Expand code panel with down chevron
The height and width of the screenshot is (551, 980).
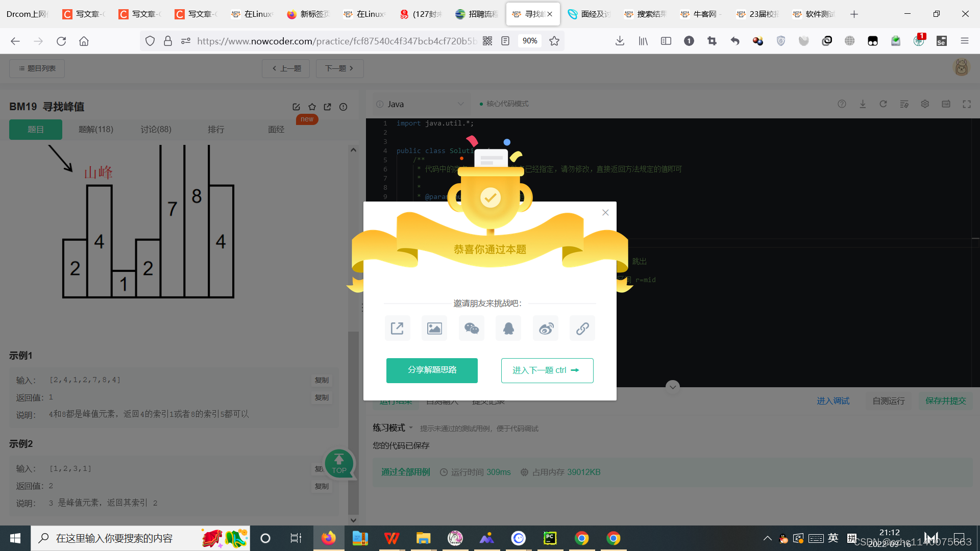[672, 387]
